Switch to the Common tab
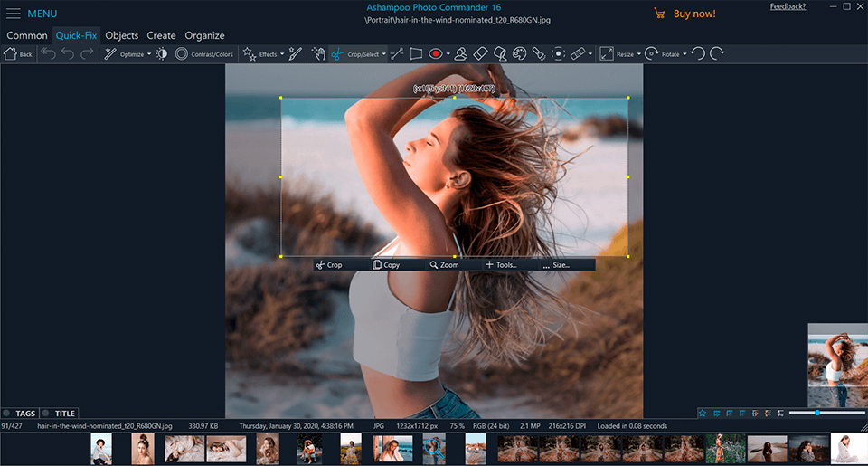Image resolution: width=868 pixels, height=466 pixels. click(26, 35)
